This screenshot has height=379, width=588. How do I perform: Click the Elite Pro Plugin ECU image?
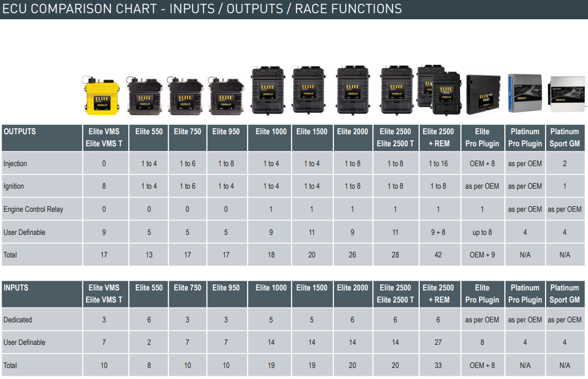483,95
